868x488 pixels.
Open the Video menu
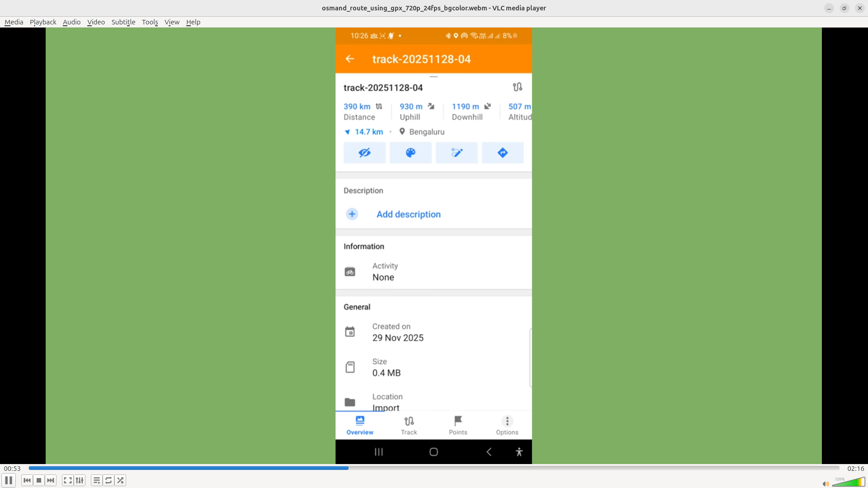click(96, 22)
